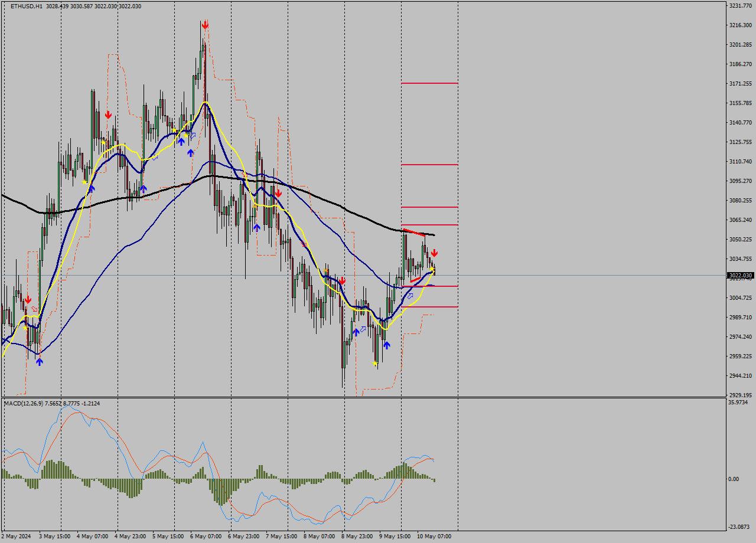Image resolution: width=756 pixels, height=543 pixels.
Task: Select the 7 May 15:00 time label
Action: pyautogui.click(x=281, y=537)
